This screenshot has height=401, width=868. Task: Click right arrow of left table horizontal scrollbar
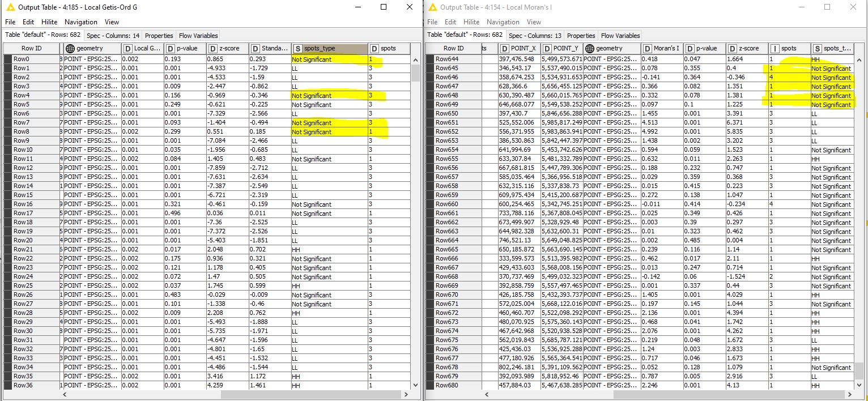406,394
